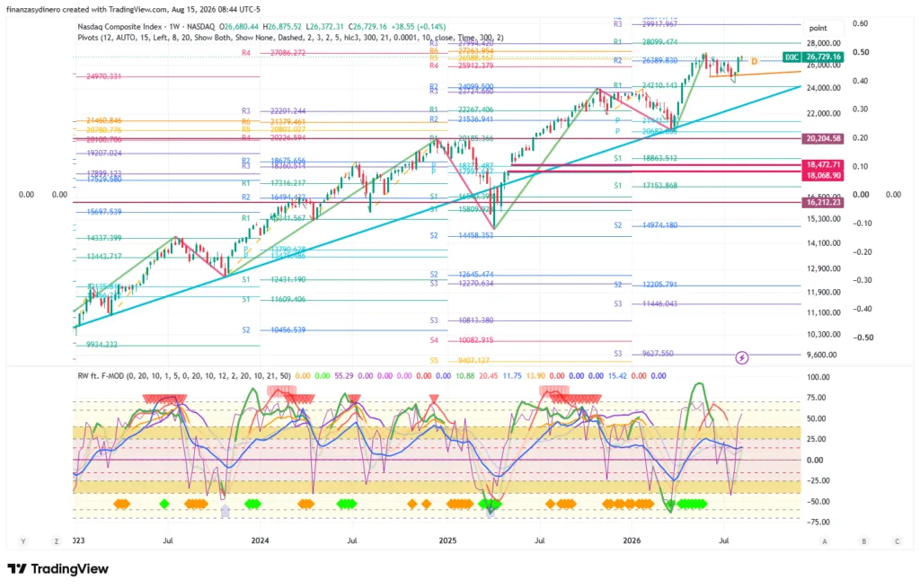Select the 18,068.90 pink price label
The image size is (920, 588).
point(823,175)
